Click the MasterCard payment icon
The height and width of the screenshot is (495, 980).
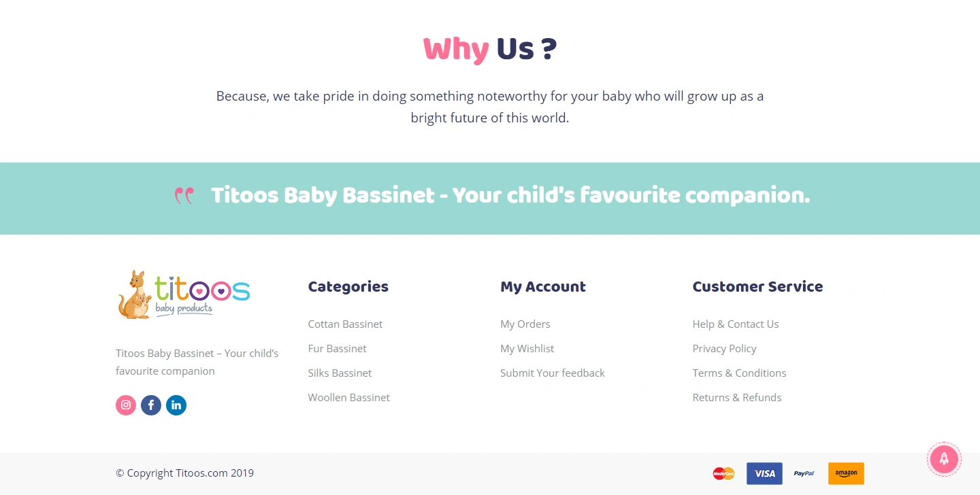click(723, 473)
